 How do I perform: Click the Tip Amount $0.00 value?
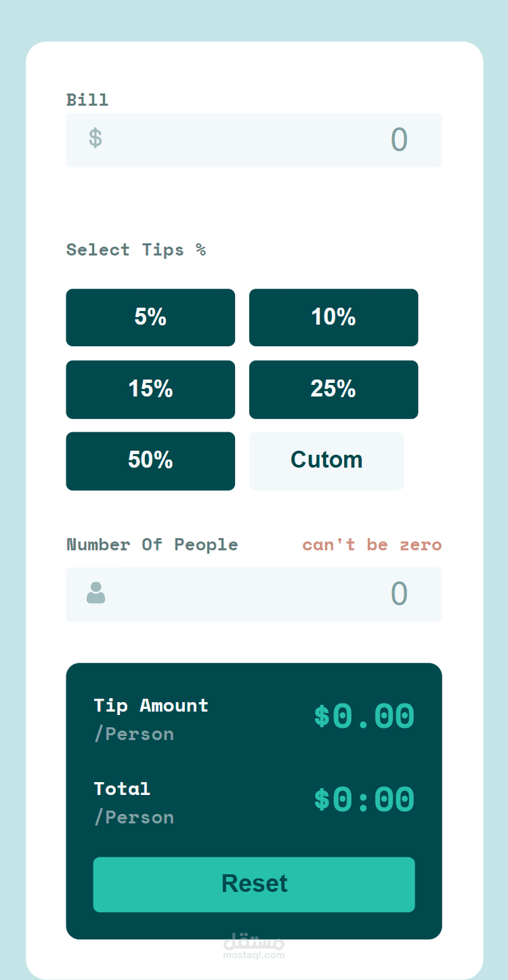click(x=364, y=717)
